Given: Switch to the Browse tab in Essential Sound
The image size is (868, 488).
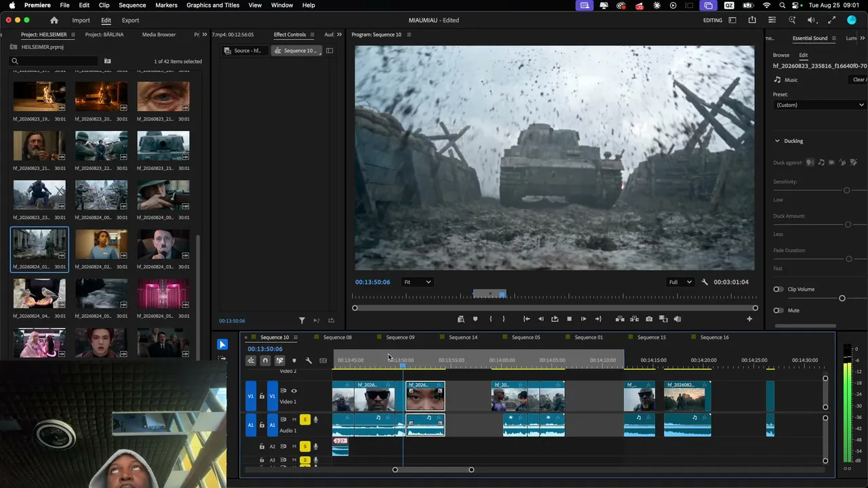Looking at the screenshot, I should click(781, 56).
